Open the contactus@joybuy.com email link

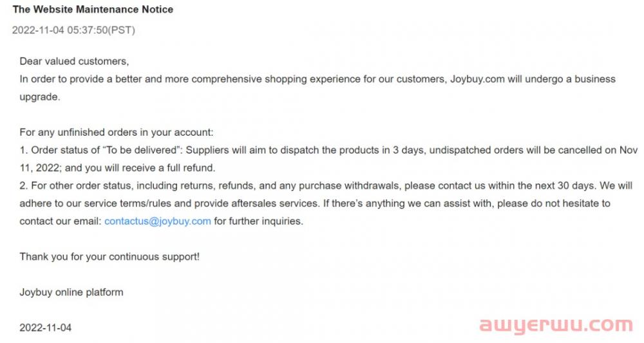tap(158, 221)
